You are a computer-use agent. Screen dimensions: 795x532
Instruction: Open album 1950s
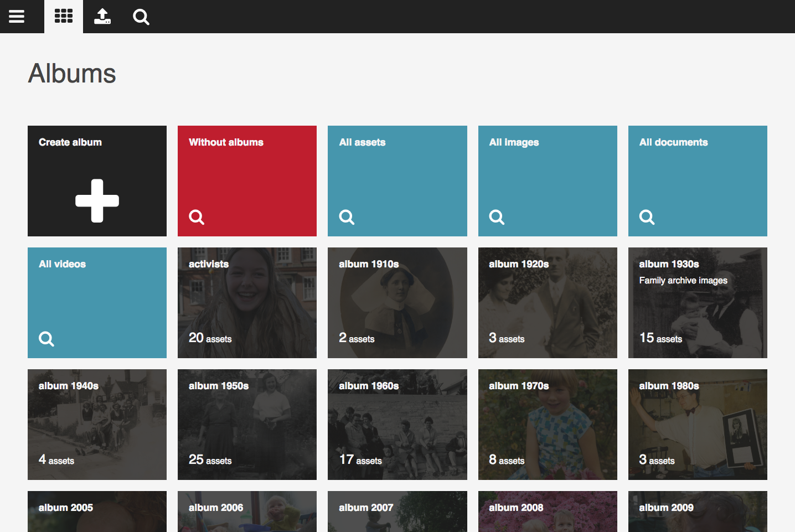point(247,425)
